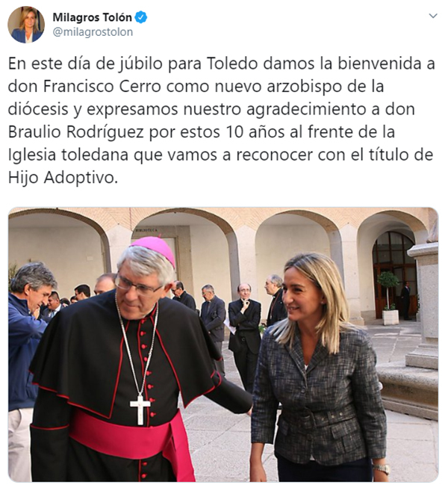Open the @milagrostolon handle link
This screenshot has width=448, height=488.
click(x=93, y=32)
